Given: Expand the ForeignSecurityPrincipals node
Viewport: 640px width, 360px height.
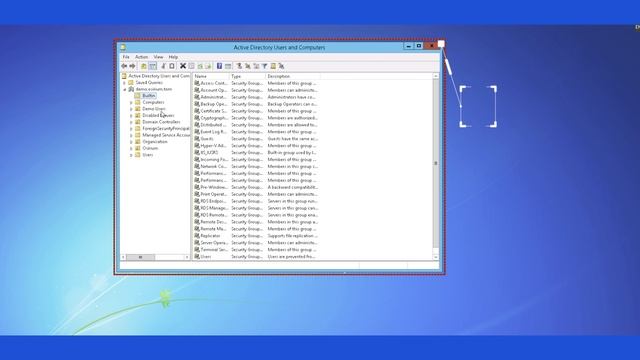Looking at the screenshot, I should click(x=131, y=129).
